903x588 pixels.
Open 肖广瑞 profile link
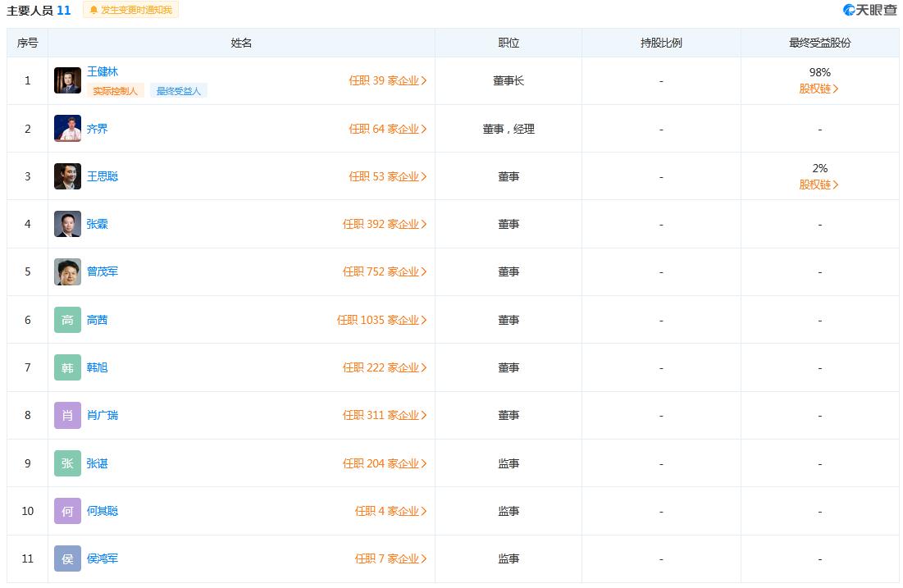pyautogui.click(x=103, y=415)
